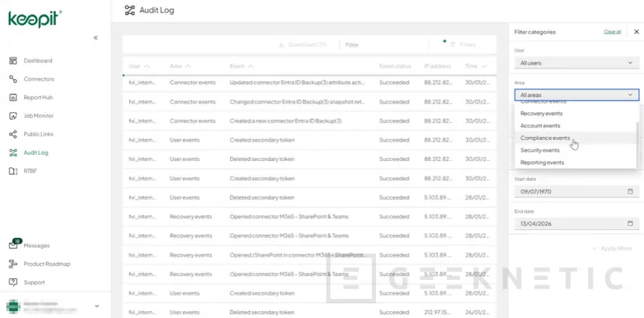This screenshot has height=318, width=644.
Task: Open Public Links page
Action: [x=39, y=135]
